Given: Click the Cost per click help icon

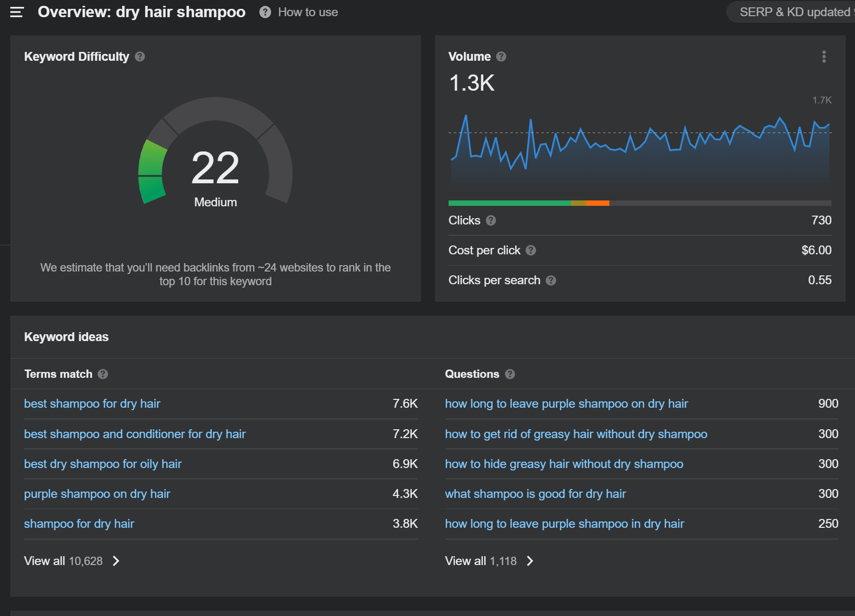Looking at the screenshot, I should (x=530, y=250).
